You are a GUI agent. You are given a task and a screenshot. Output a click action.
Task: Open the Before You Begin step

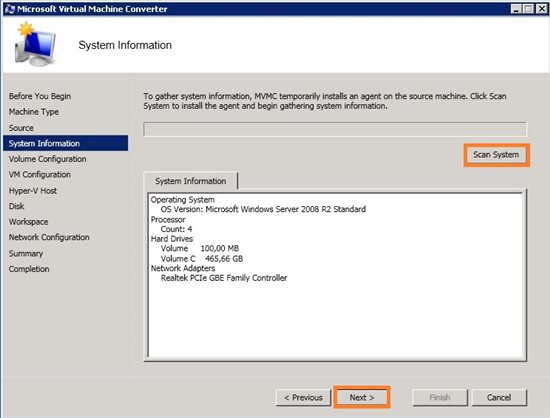[x=40, y=96]
